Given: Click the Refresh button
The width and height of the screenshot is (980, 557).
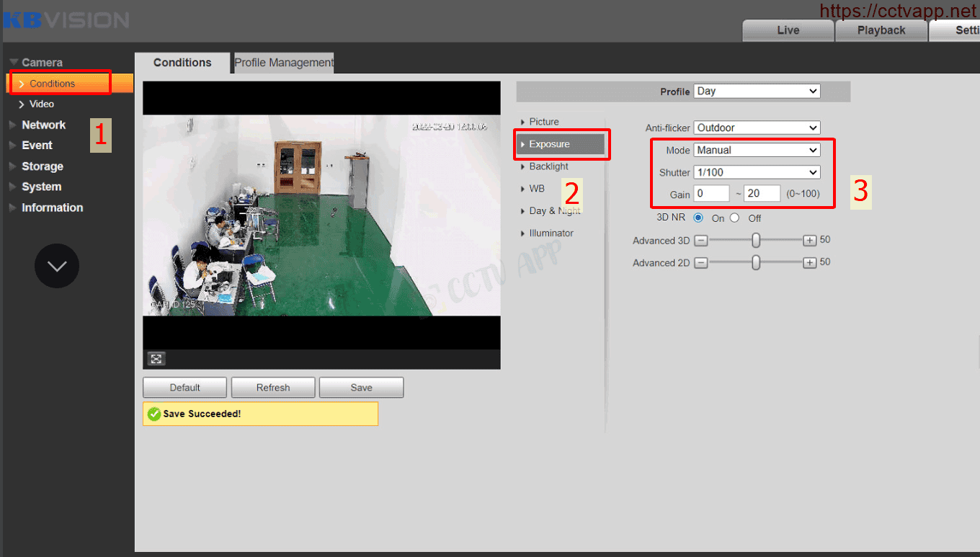Looking at the screenshot, I should [273, 388].
